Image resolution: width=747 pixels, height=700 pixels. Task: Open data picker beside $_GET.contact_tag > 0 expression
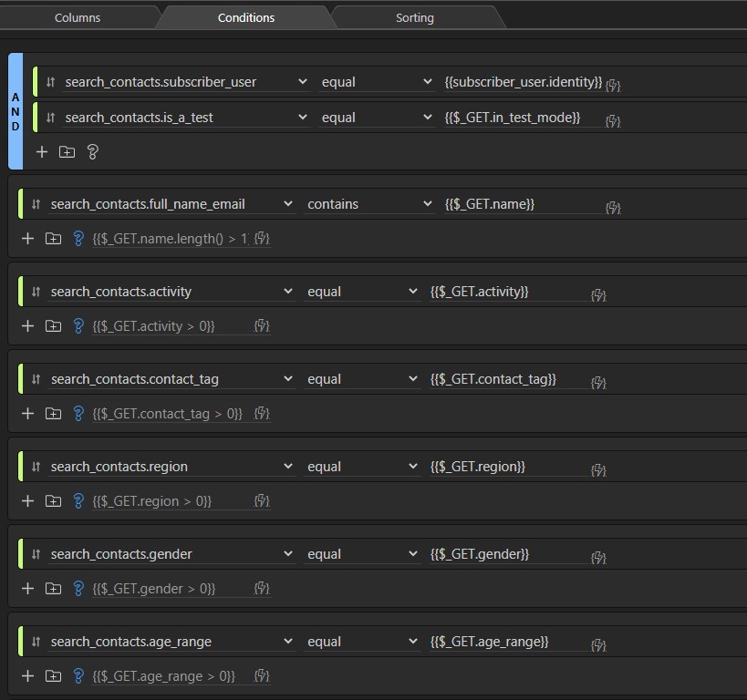(262, 414)
